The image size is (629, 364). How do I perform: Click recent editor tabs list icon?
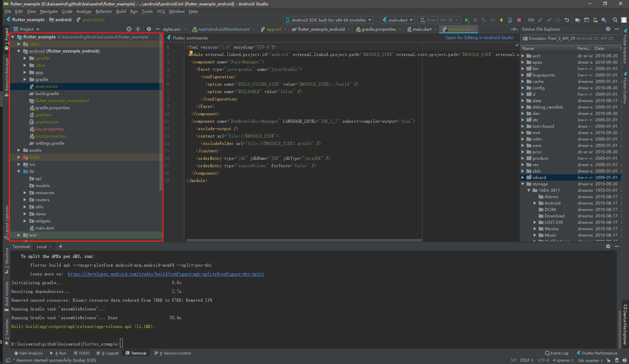(x=514, y=29)
